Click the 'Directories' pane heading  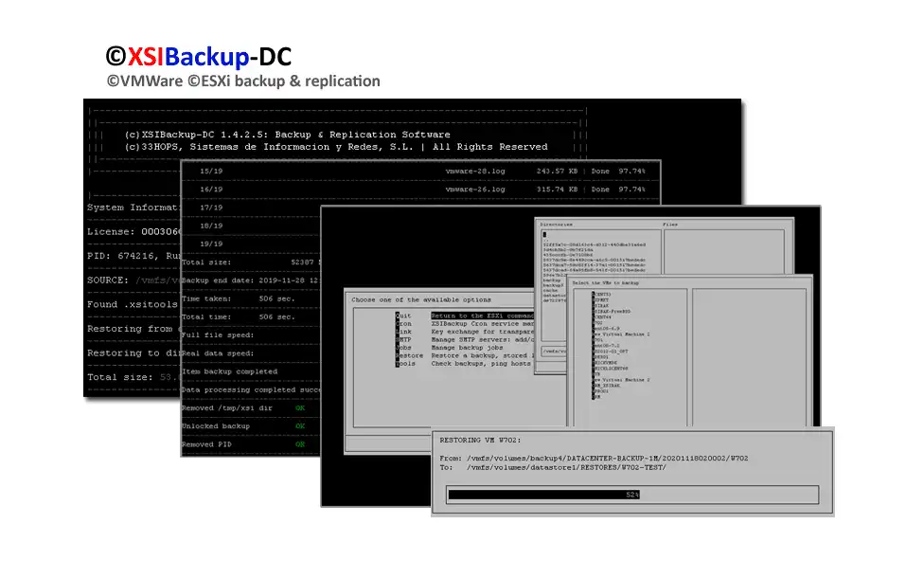pos(557,225)
